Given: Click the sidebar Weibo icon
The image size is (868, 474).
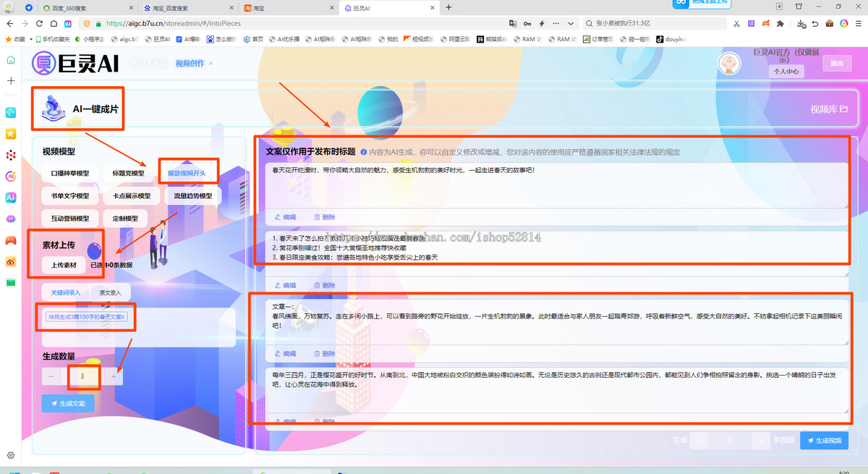Looking at the screenshot, I should pos(10,261).
